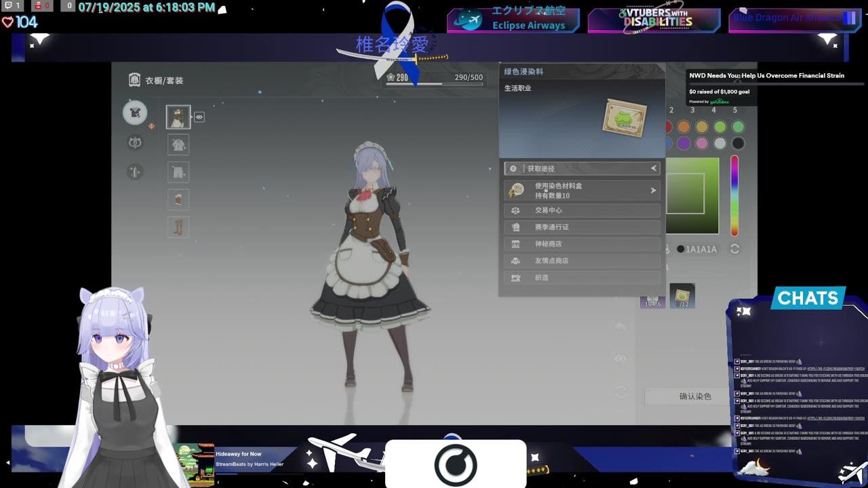
Task: Pick the white color swatch
Action: click(x=720, y=143)
